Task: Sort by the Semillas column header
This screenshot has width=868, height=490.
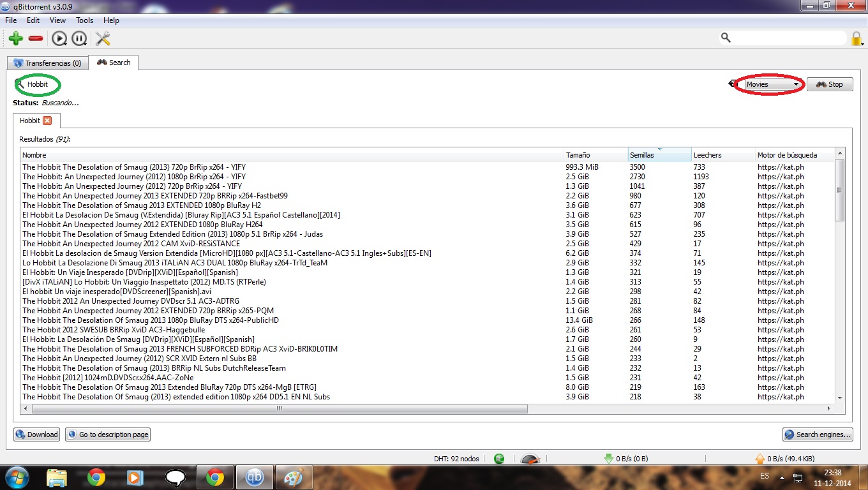Action: pyautogui.click(x=659, y=155)
